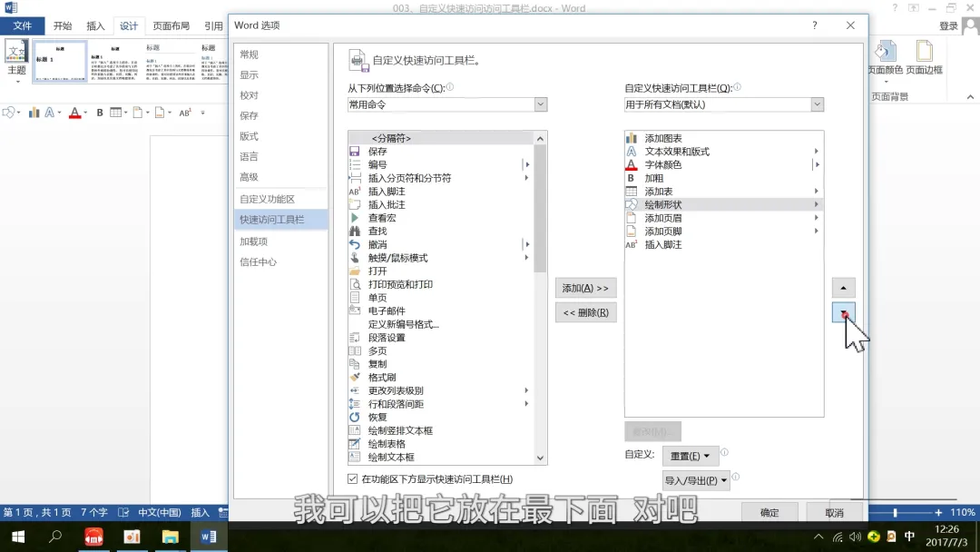Select 添加页眉 Add Header row
This screenshot has height=552, width=980.
pos(724,218)
